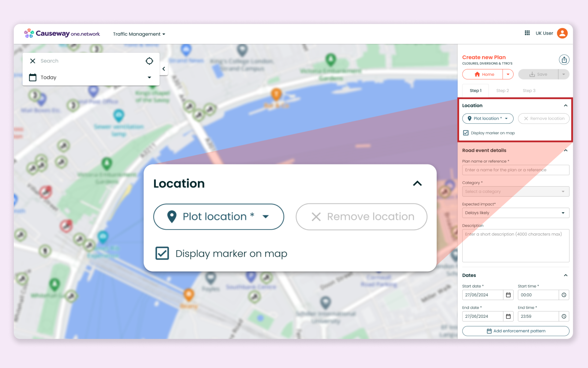
Task: Click the End date field
Action: click(x=483, y=316)
